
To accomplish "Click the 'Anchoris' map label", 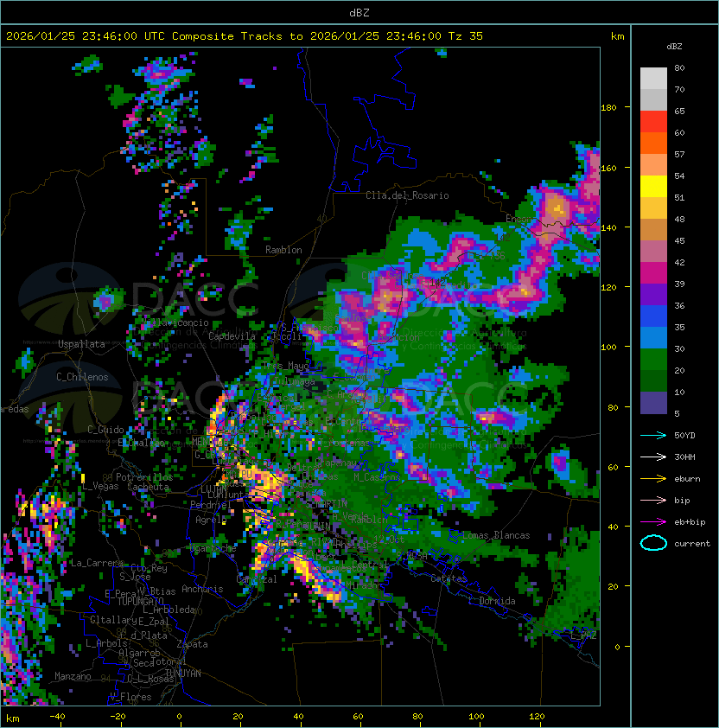I will [202, 589].
